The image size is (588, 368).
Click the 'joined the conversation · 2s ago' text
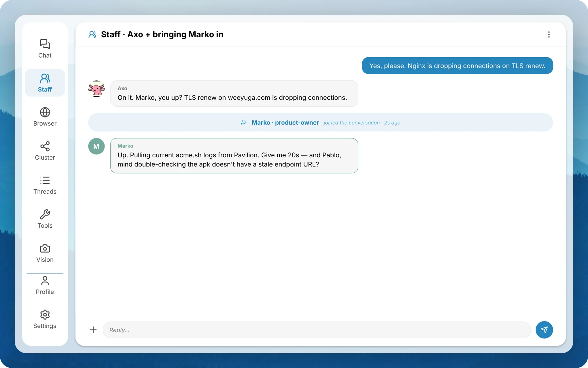point(362,123)
